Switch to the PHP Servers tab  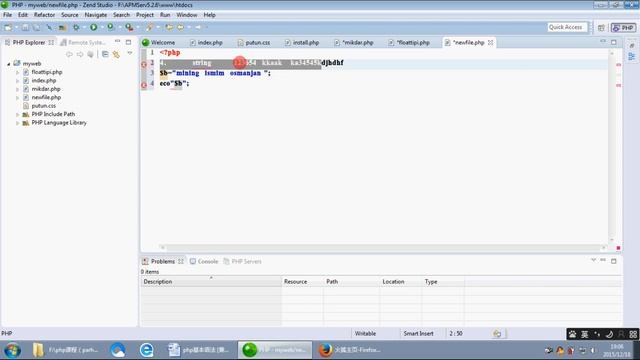242,261
